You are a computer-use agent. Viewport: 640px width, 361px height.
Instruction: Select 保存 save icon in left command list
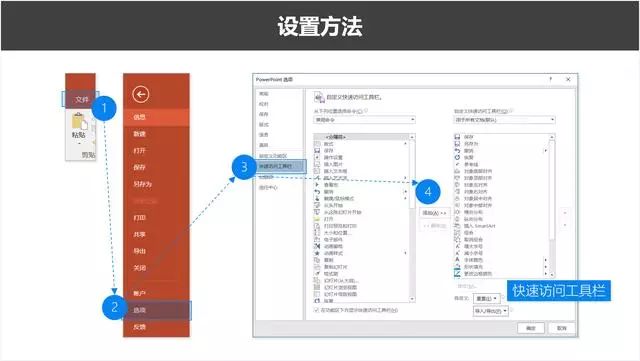pos(317,151)
